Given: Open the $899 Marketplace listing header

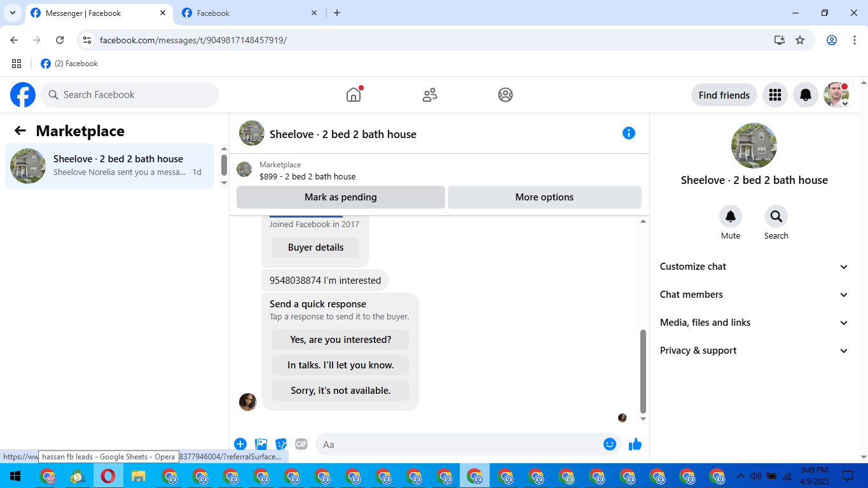Looking at the screenshot, I should pos(439,171).
